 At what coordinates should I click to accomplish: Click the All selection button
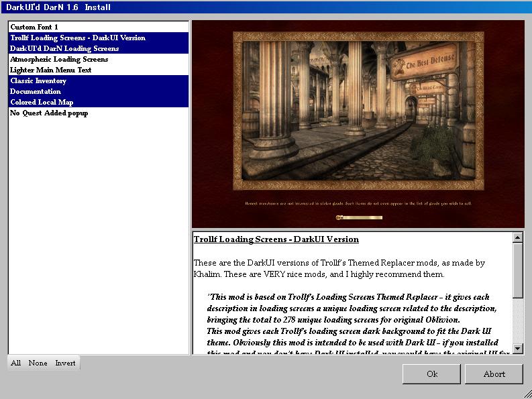click(x=15, y=363)
